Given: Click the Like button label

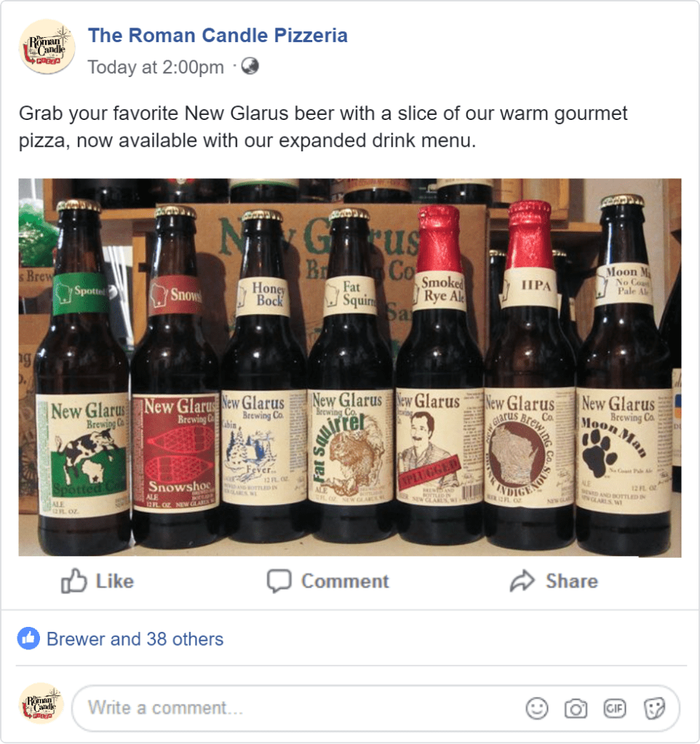Looking at the screenshot, I should click(115, 581).
